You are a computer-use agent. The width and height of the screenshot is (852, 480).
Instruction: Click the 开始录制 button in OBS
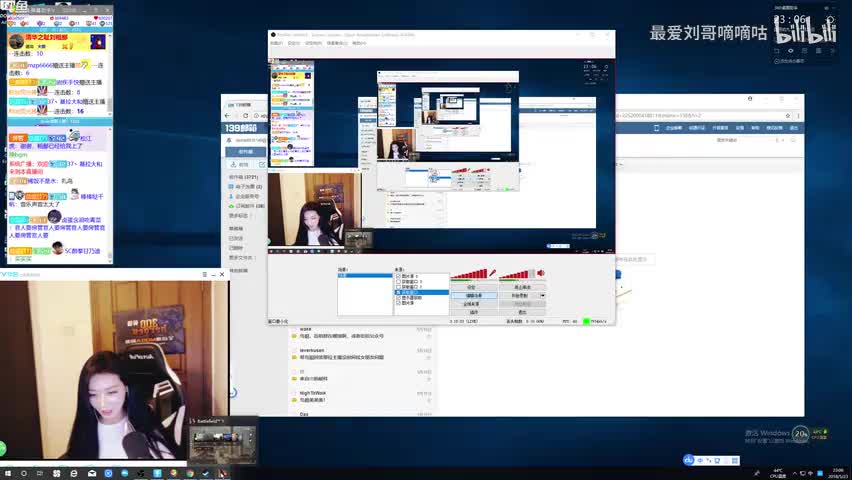(x=519, y=295)
